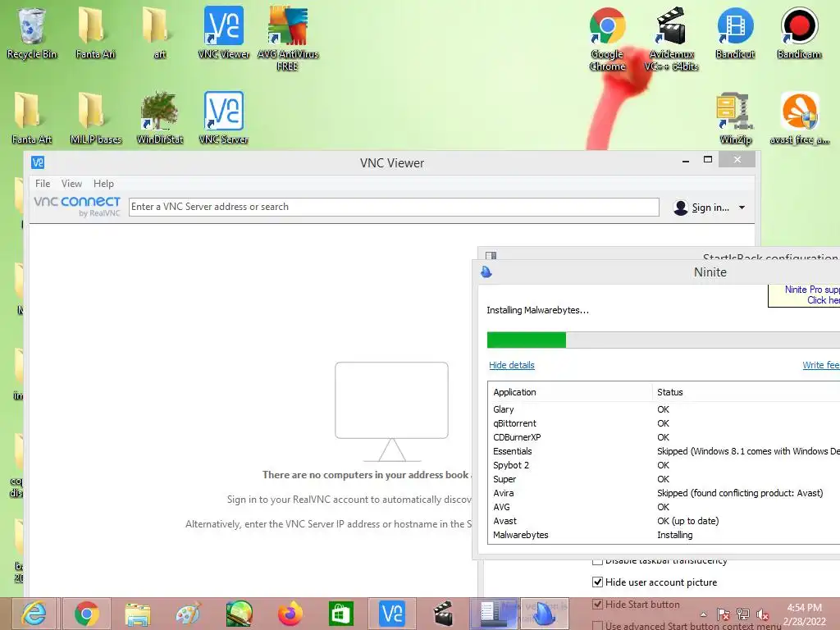Click the network tray icon
Viewport: 840px width, 630px height.
pyautogui.click(x=743, y=614)
